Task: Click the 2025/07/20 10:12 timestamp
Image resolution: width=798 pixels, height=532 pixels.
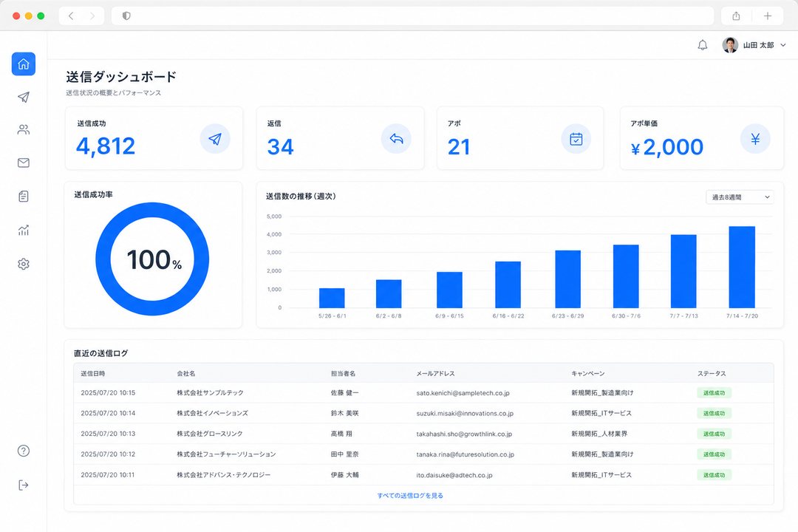Action: (108, 454)
